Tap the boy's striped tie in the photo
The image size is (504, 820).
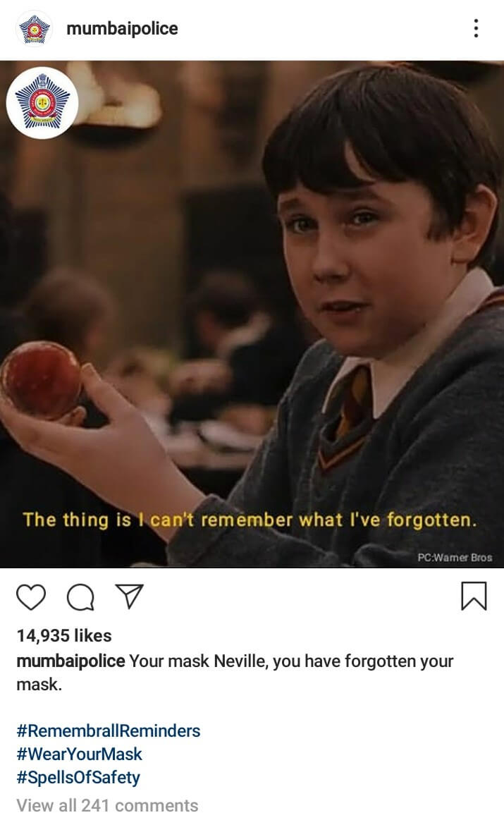coord(348,418)
